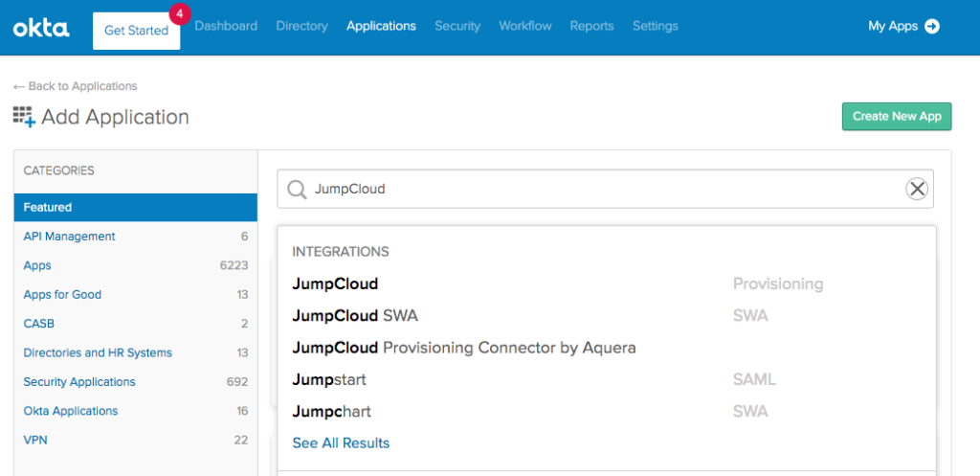Open the Dashboard menu
The image size is (980, 476).
[x=226, y=26]
